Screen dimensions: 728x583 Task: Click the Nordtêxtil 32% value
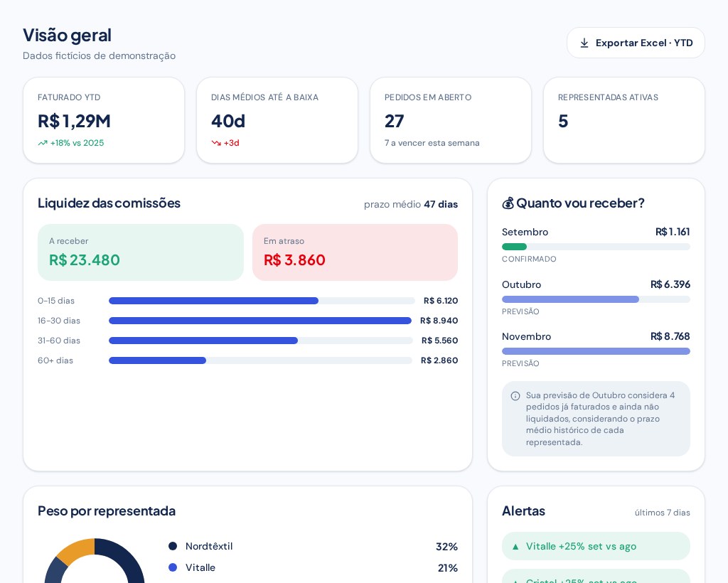pyautogui.click(x=446, y=546)
